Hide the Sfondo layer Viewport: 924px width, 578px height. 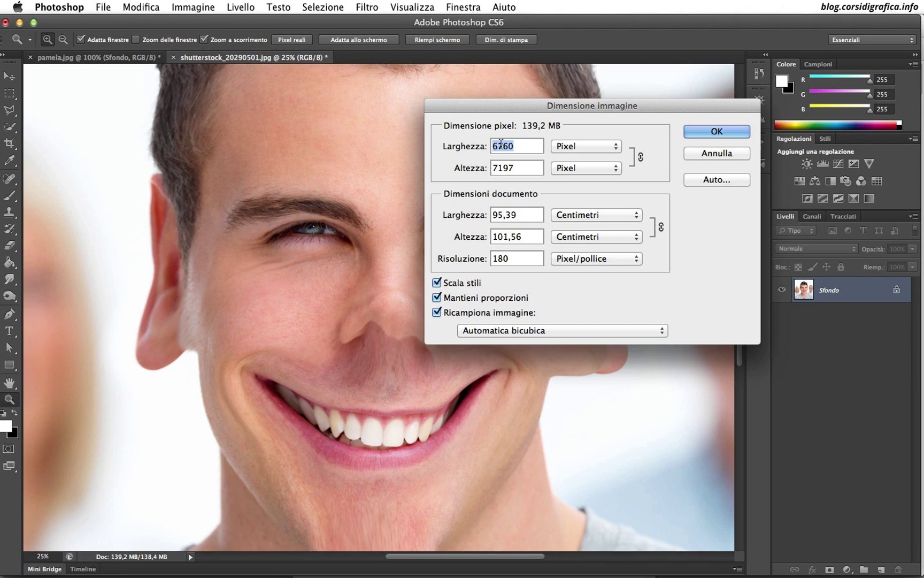pyautogui.click(x=782, y=290)
